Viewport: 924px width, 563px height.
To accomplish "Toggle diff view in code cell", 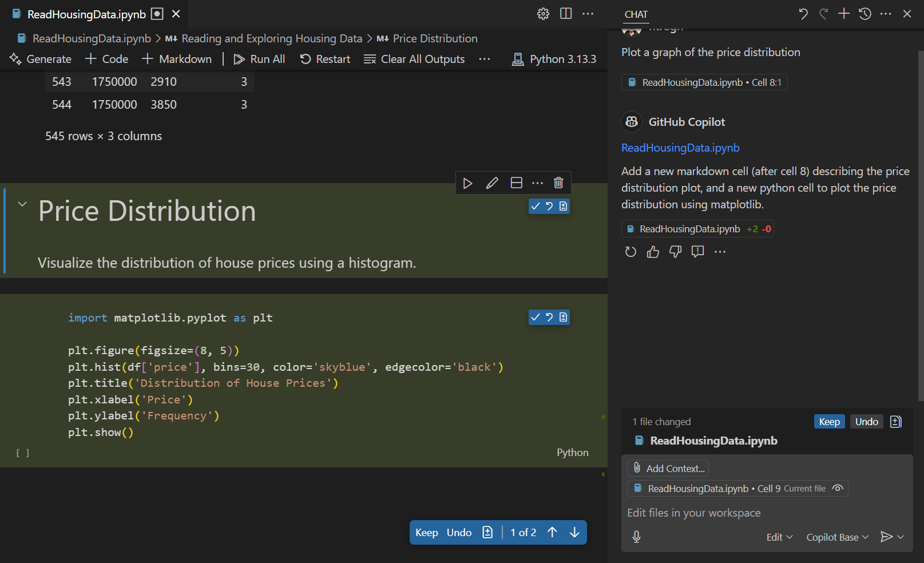I will [564, 317].
